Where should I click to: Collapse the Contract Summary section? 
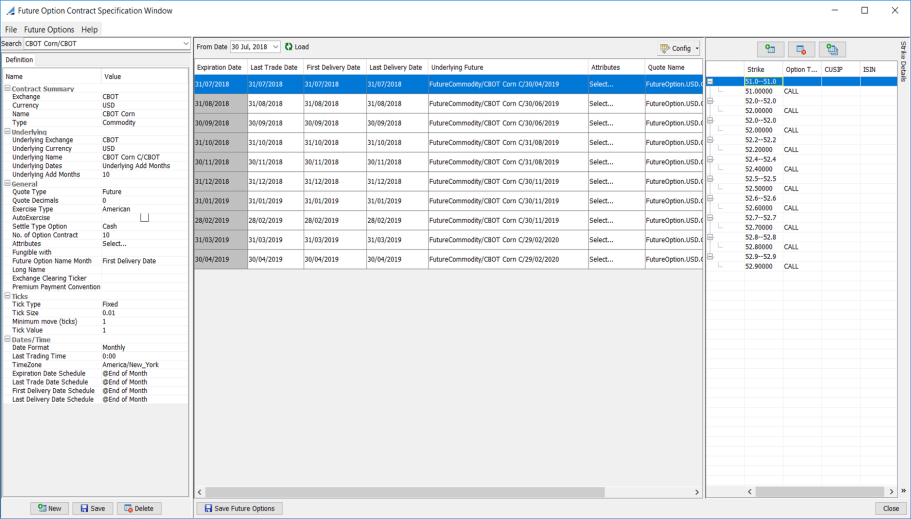8,89
